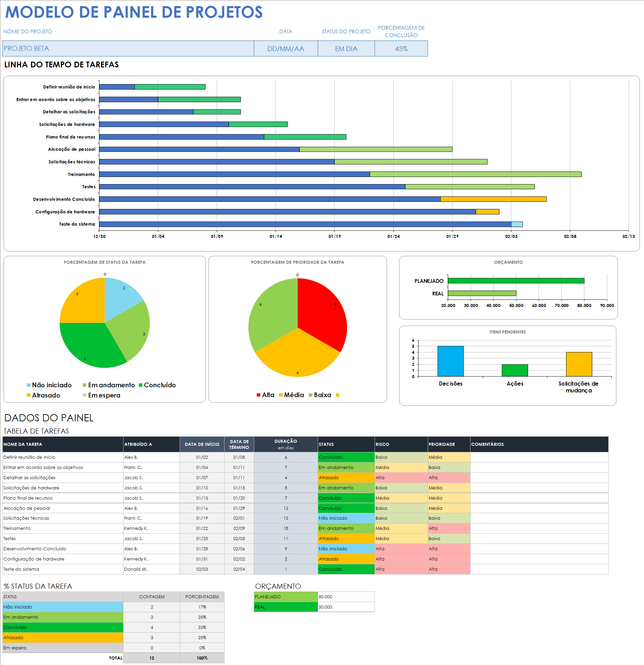The image size is (644, 665).
Task: Select the PLANEJADO label in Orçamento table
Action: (x=286, y=597)
